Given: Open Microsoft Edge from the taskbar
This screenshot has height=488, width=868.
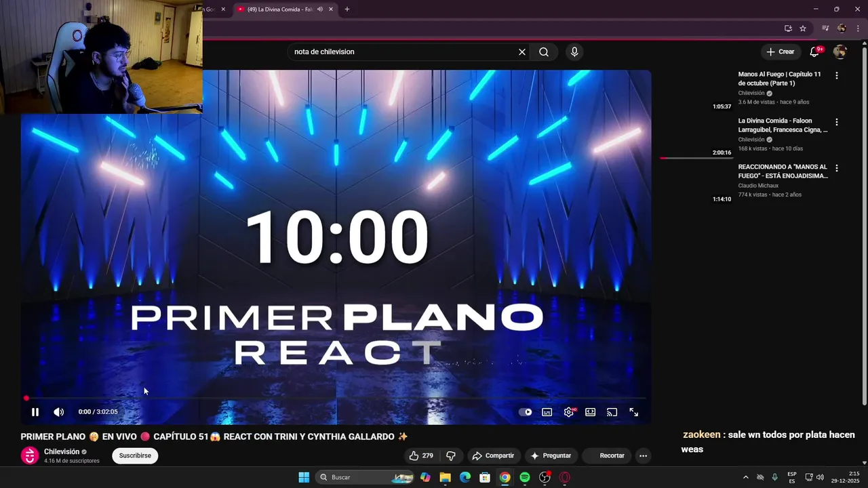Looking at the screenshot, I should click(465, 477).
